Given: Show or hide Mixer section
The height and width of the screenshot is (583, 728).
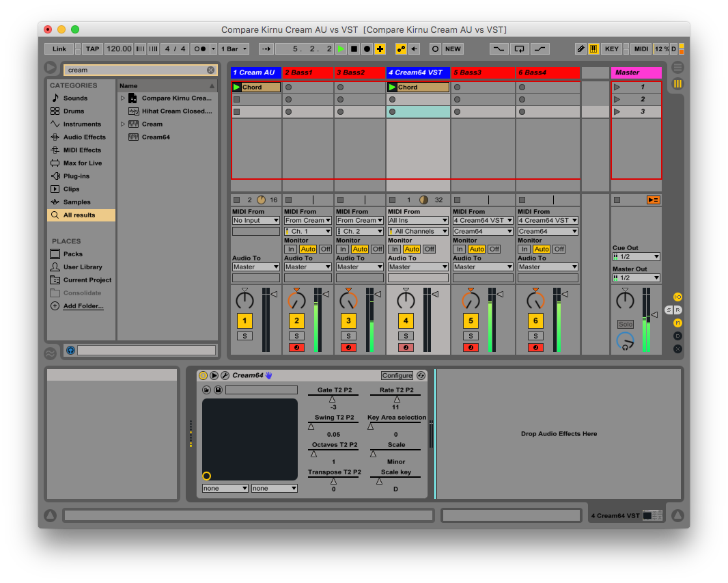Looking at the screenshot, I should point(678,323).
